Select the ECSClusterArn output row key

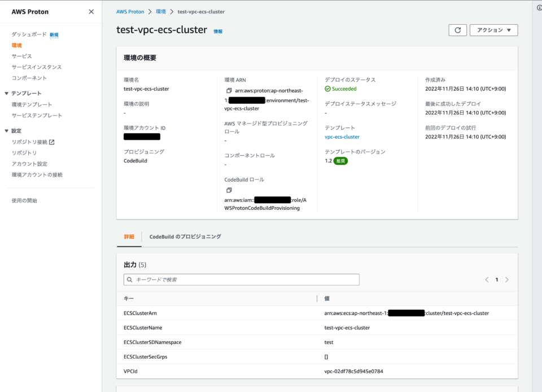140,313
